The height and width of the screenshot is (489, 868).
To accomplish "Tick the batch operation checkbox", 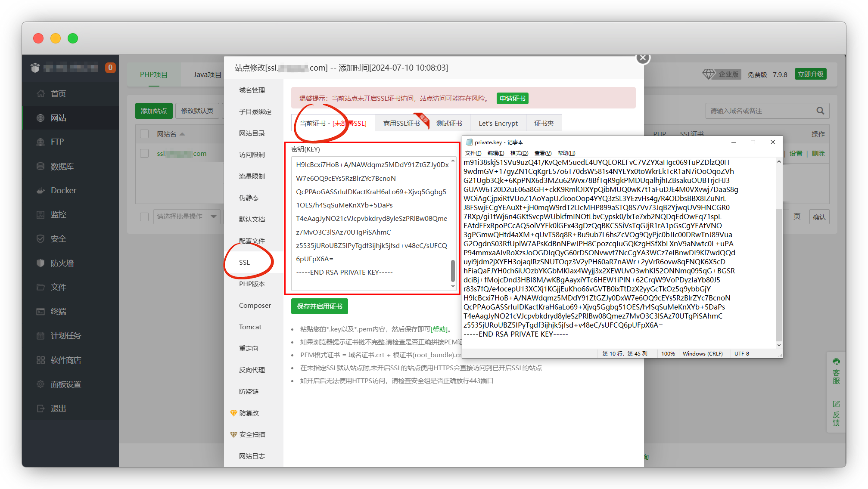I will click(145, 217).
